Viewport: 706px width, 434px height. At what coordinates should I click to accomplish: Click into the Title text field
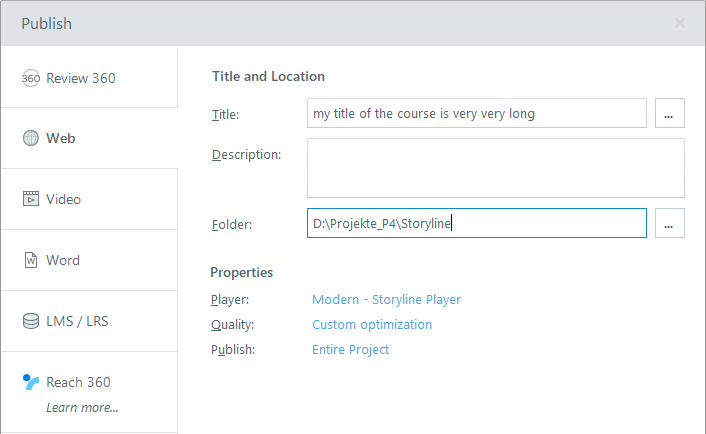coord(476,114)
